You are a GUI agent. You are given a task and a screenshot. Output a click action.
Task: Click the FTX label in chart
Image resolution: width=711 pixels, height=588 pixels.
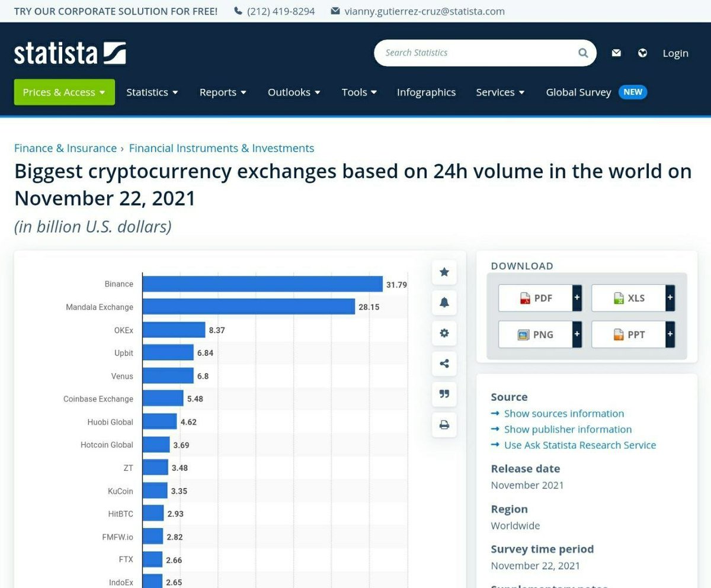126,560
